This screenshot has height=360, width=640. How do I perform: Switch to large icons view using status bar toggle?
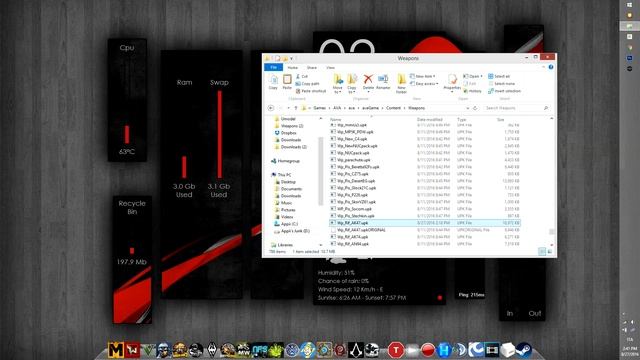[x=549, y=252]
